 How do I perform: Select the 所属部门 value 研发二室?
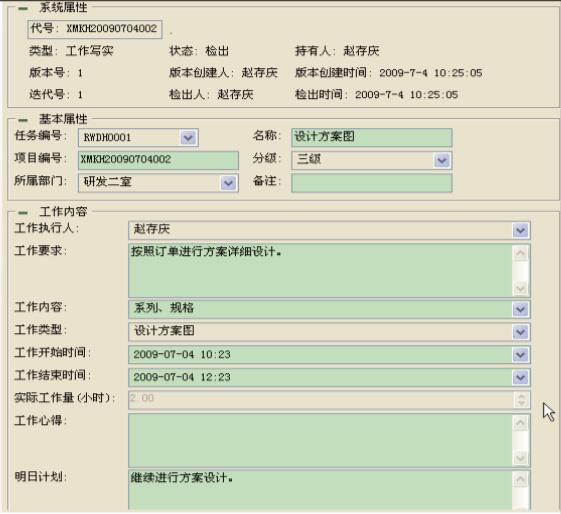click(x=108, y=182)
